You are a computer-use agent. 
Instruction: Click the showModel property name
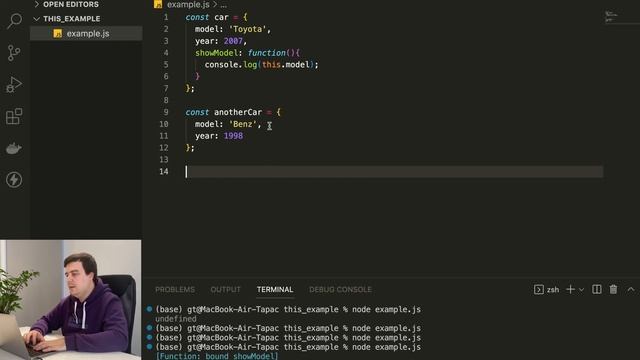[216, 53]
